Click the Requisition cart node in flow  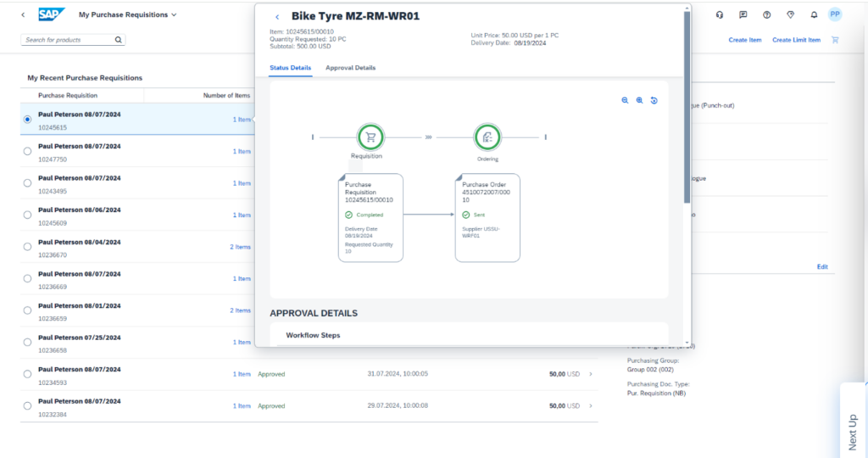point(370,137)
